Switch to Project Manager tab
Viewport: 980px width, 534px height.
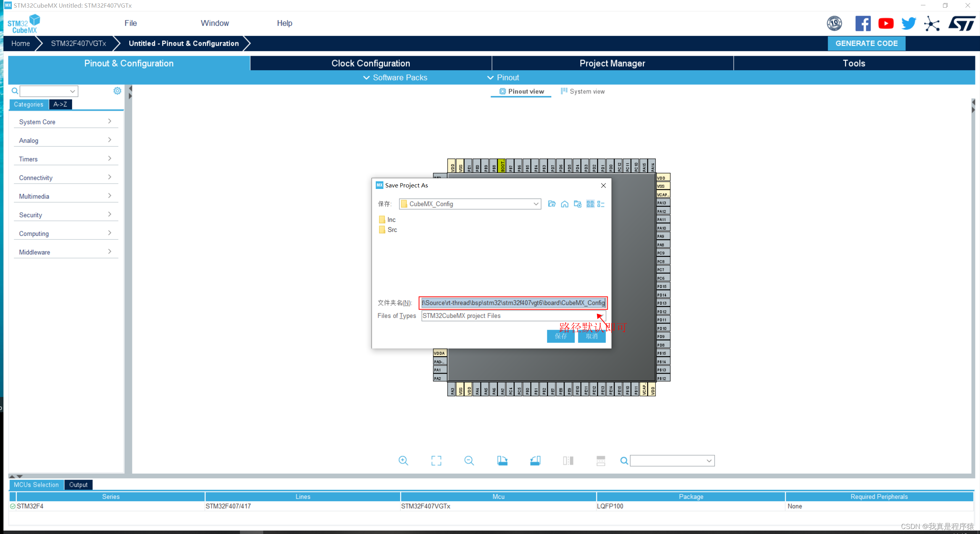tap(612, 63)
